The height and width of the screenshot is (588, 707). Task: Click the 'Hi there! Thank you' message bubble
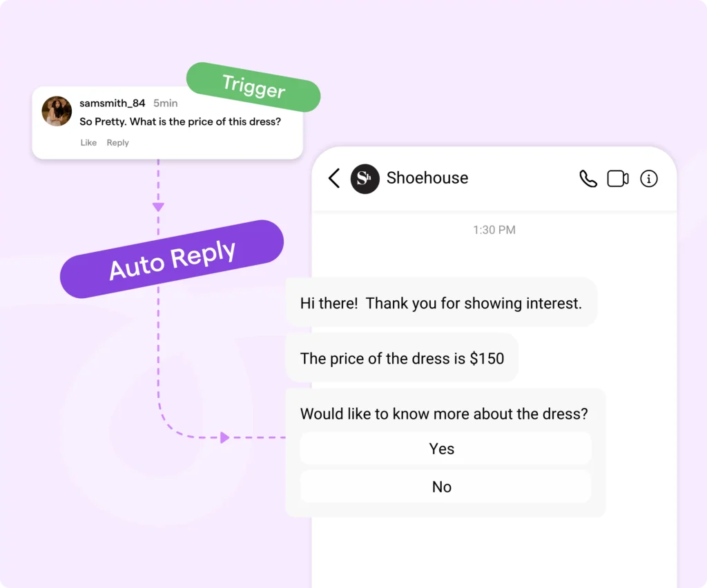pyautogui.click(x=441, y=303)
